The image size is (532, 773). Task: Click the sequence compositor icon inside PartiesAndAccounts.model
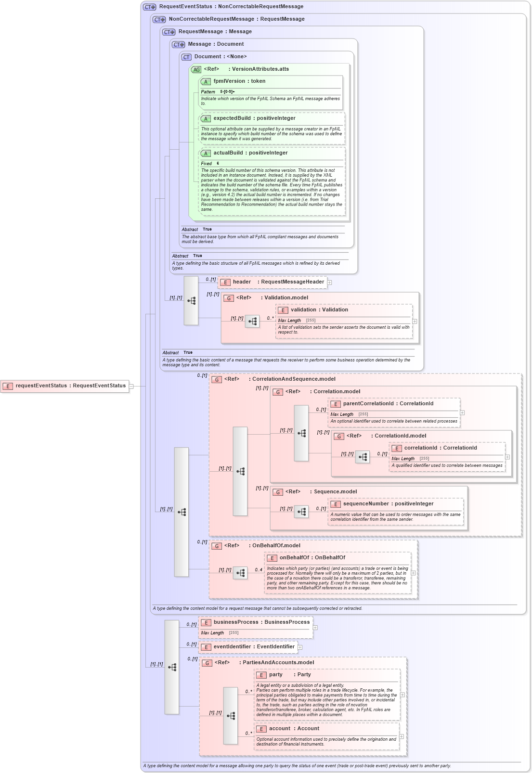[x=231, y=716]
